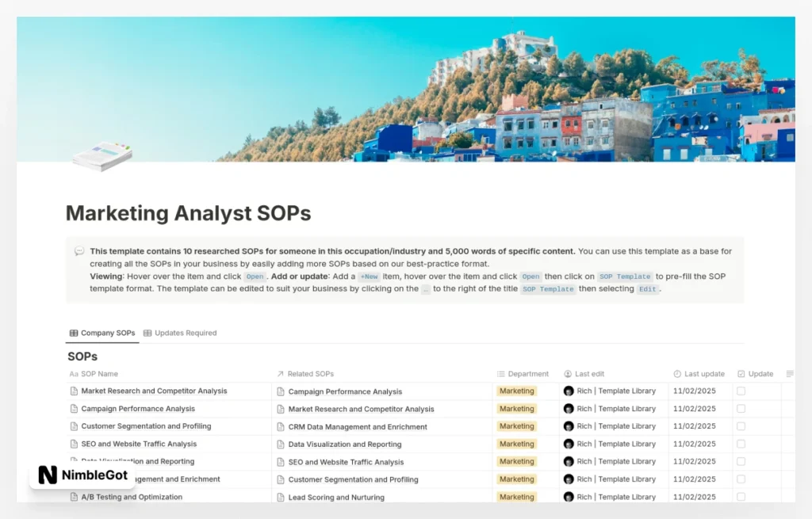Click the Related SOPs arrow column icon

click(x=280, y=373)
